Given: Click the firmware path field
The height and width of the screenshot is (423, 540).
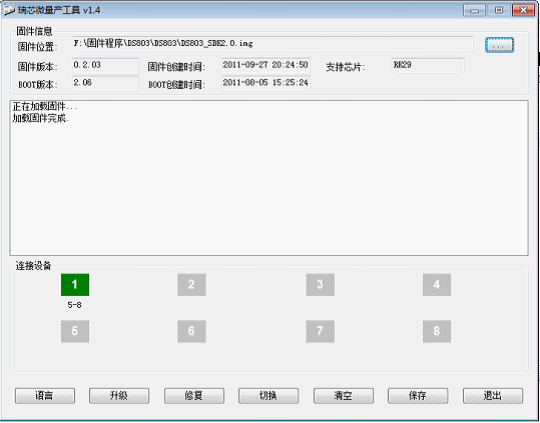Looking at the screenshot, I should pos(272,44).
